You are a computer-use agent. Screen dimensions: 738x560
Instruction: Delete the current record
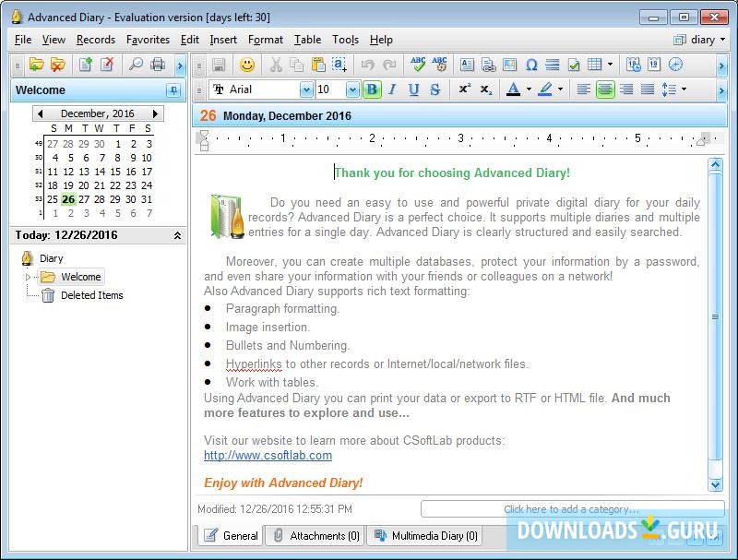click(108, 64)
